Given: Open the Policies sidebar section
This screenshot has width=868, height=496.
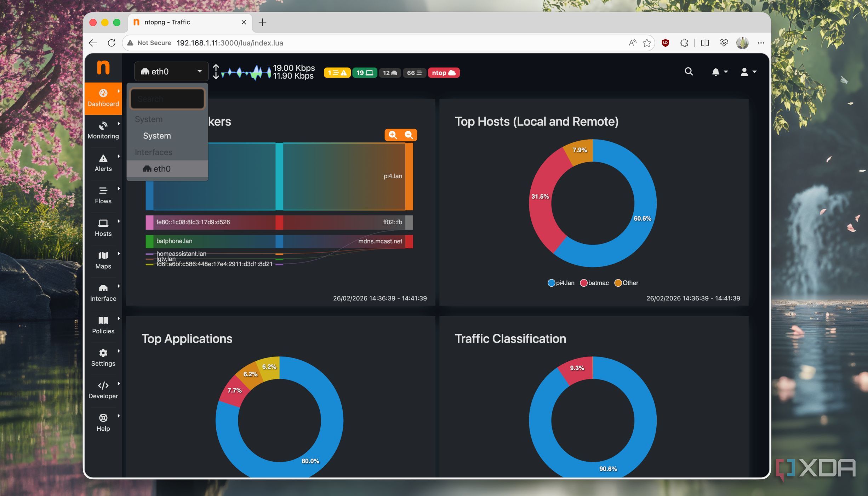Looking at the screenshot, I should coord(103,325).
